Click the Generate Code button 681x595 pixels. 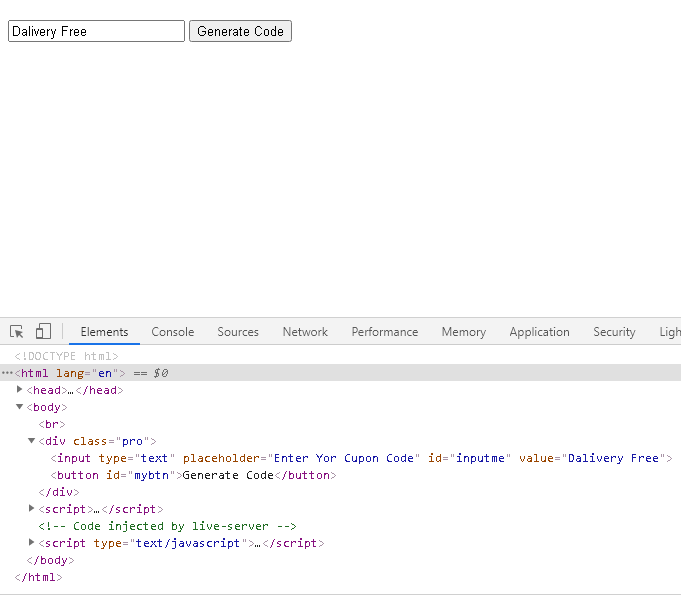240,31
